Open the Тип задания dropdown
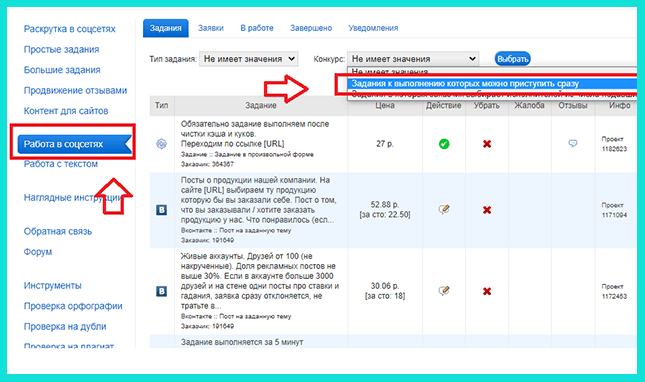Image resolution: width=645 pixels, height=382 pixels. coord(248,59)
